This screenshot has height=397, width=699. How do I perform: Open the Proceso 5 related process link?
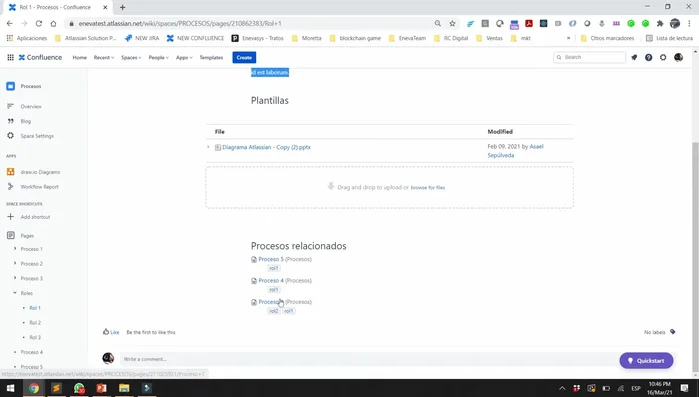point(271,259)
